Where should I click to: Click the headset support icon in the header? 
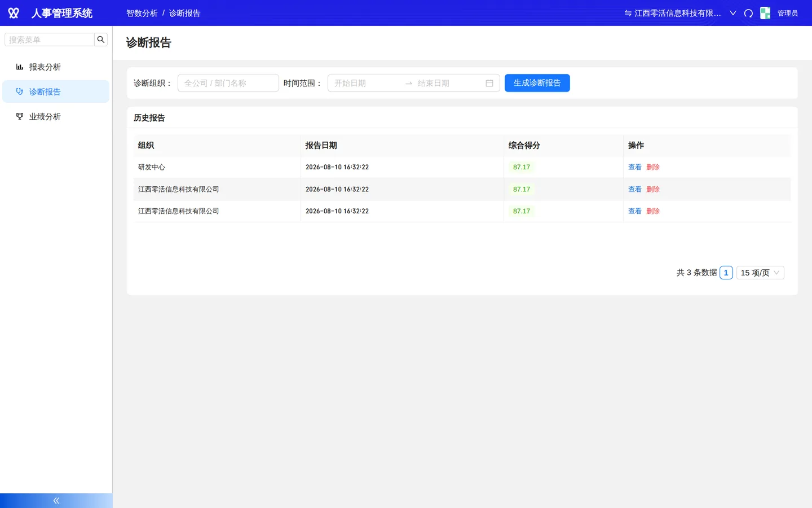coord(748,13)
